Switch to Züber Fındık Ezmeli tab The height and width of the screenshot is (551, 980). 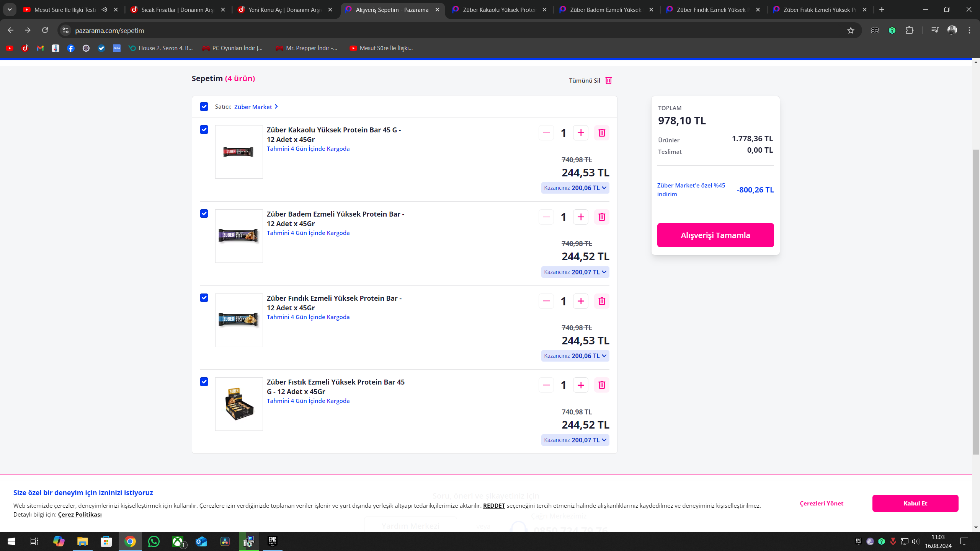[x=713, y=10]
